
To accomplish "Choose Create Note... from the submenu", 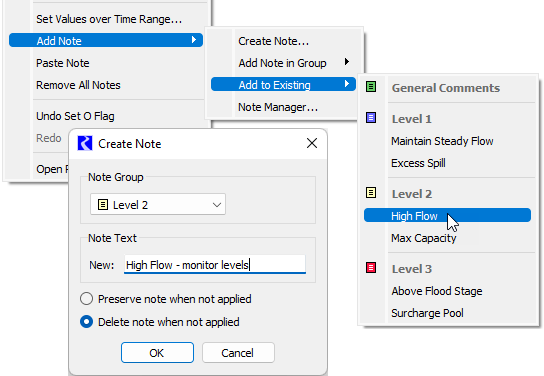I will pyautogui.click(x=273, y=41).
